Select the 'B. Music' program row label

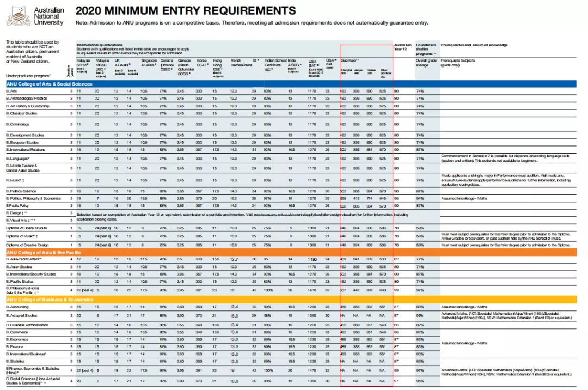tap(15, 180)
